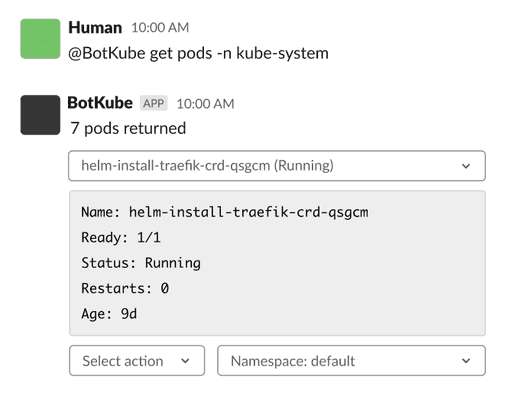512x410 pixels.
Task: Click the APP badge next to BotKube
Action: [x=153, y=103]
